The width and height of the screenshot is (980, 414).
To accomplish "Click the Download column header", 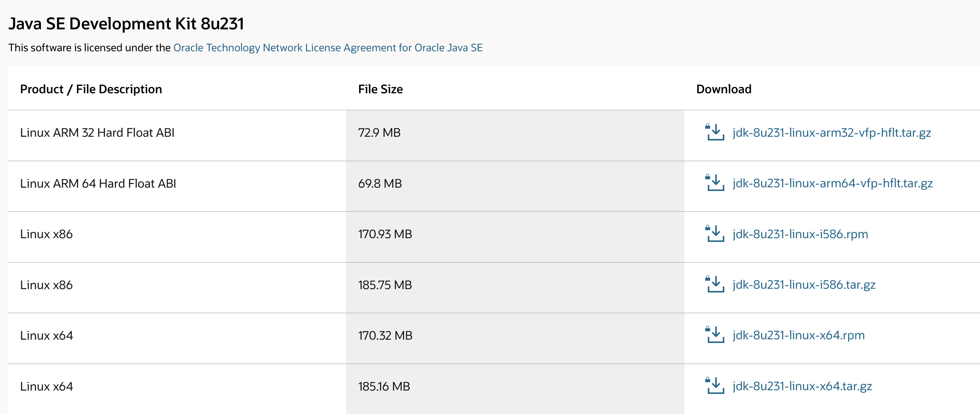I will click(723, 89).
